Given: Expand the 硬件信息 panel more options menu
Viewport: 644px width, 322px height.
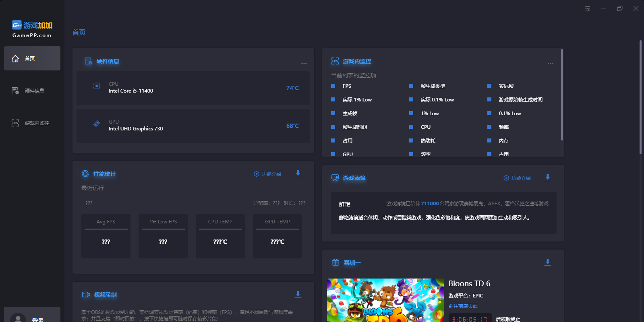Looking at the screenshot, I should pyautogui.click(x=304, y=63).
